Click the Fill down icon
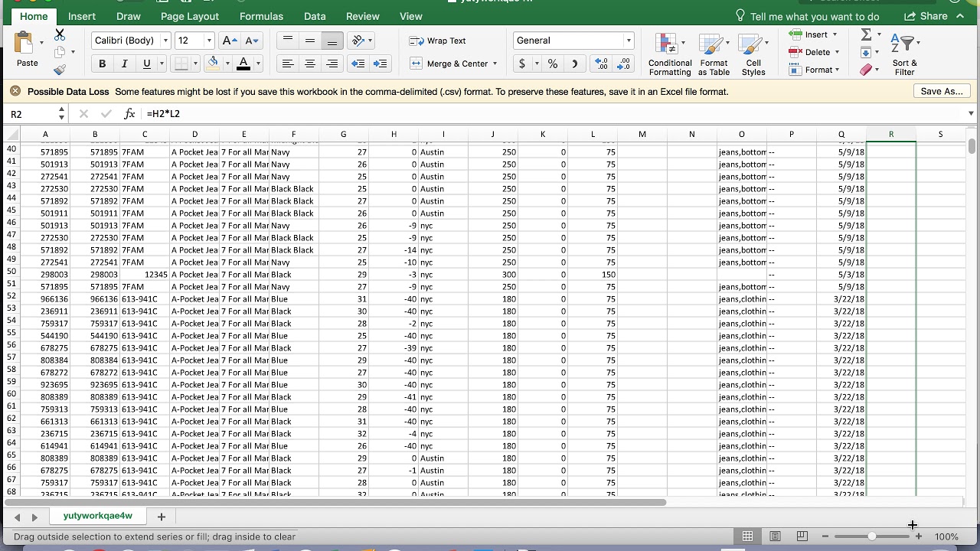 click(x=865, y=52)
